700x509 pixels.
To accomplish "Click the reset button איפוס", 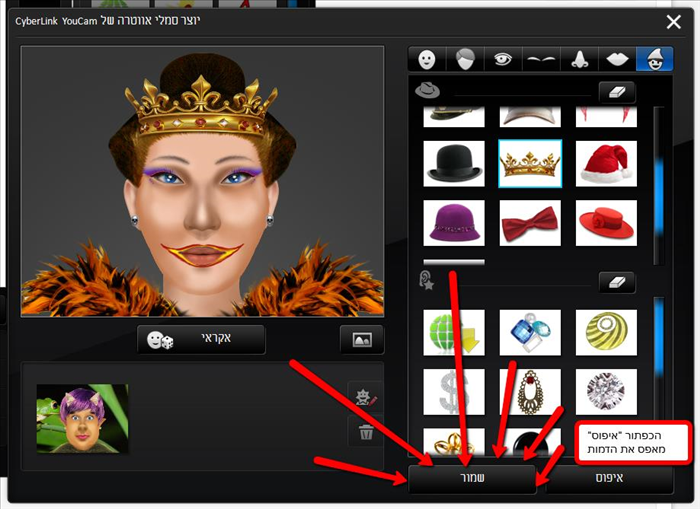I will click(x=609, y=478).
